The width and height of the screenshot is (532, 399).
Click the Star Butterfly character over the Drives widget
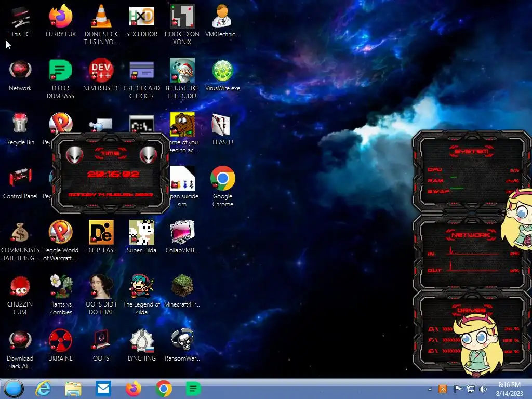tap(479, 345)
